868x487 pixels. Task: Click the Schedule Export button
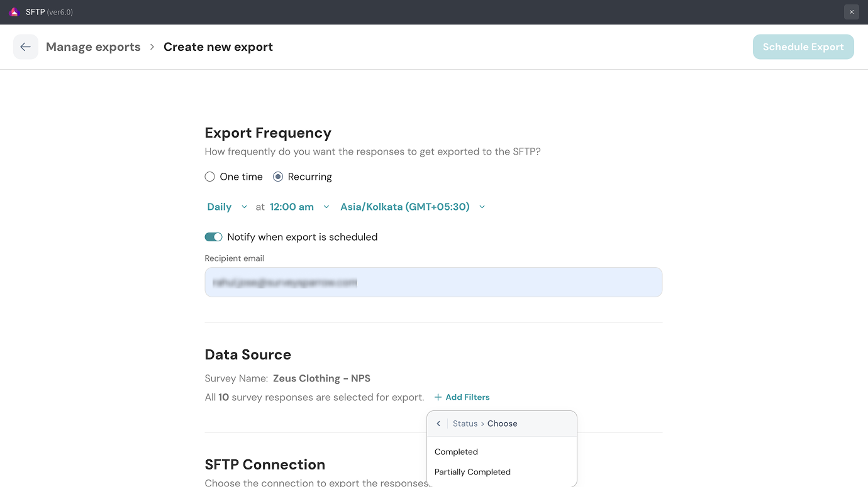pos(803,47)
